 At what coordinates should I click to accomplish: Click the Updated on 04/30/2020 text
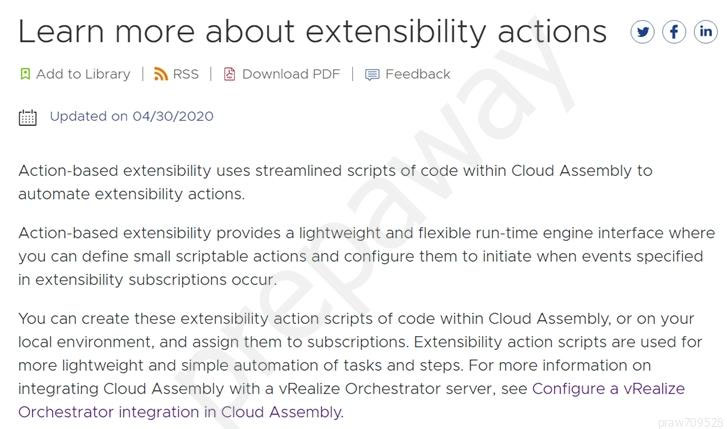click(132, 116)
